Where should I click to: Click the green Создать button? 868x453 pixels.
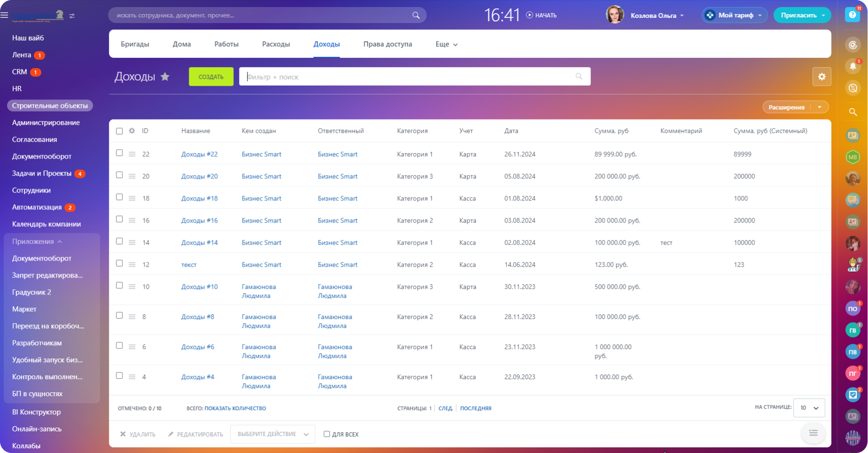coord(211,77)
